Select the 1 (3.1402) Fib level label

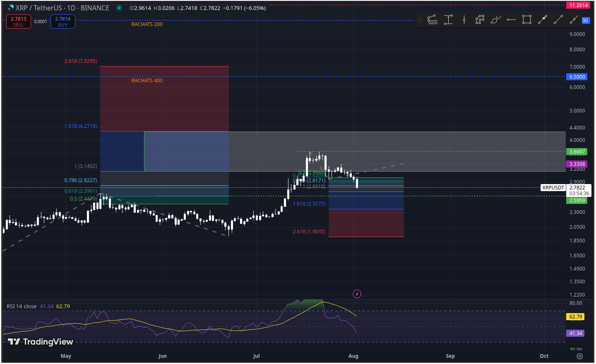86,166
